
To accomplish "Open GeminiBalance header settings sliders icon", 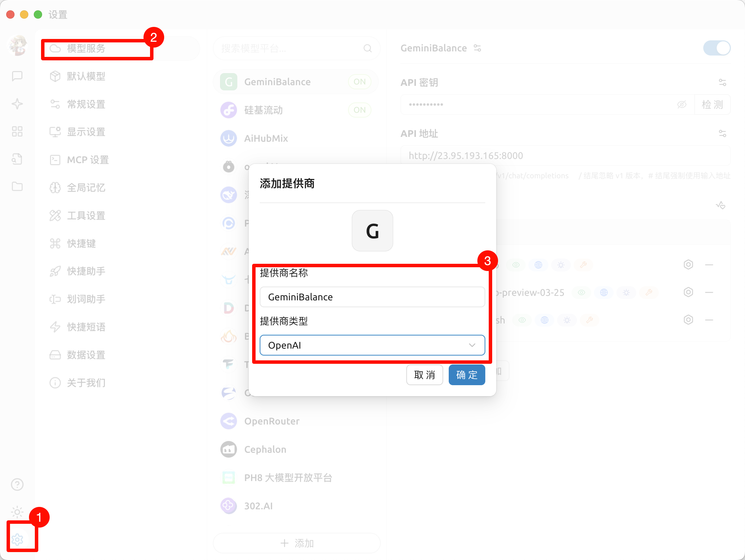I will 477,48.
